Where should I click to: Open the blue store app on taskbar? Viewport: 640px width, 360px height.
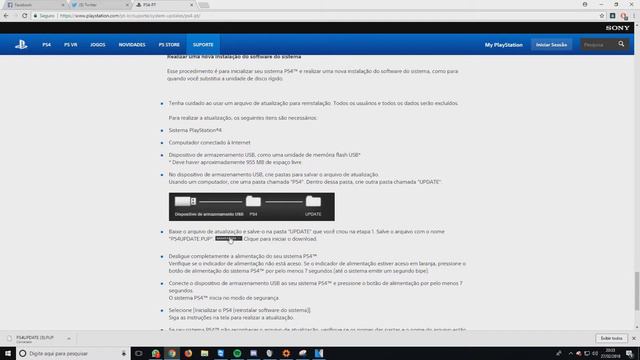[221, 353]
